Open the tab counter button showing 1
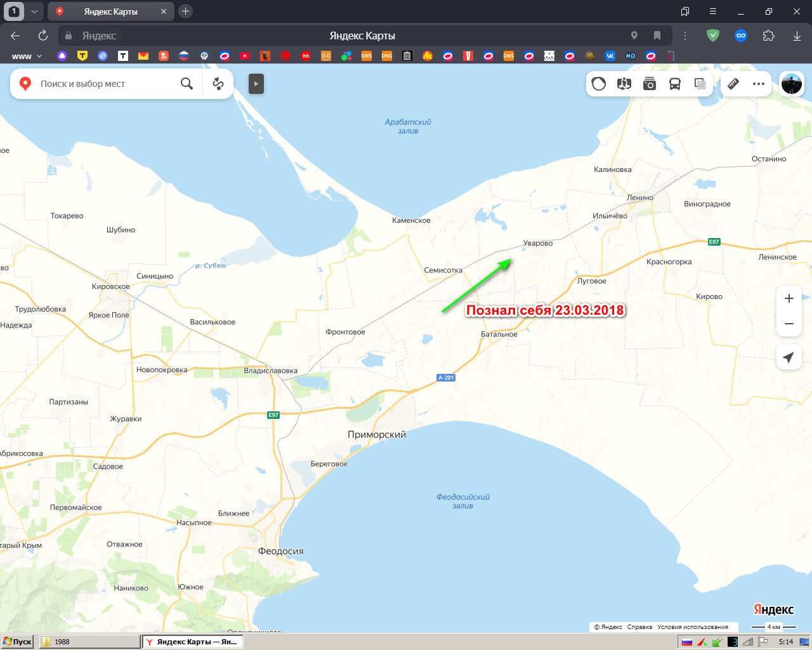 click(14, 11)
